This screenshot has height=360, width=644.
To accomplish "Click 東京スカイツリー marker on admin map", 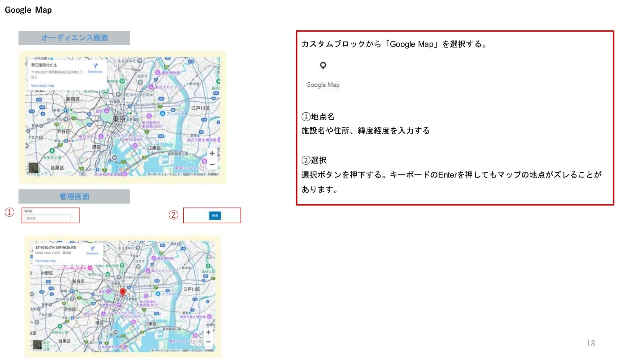I will point(148,271).
